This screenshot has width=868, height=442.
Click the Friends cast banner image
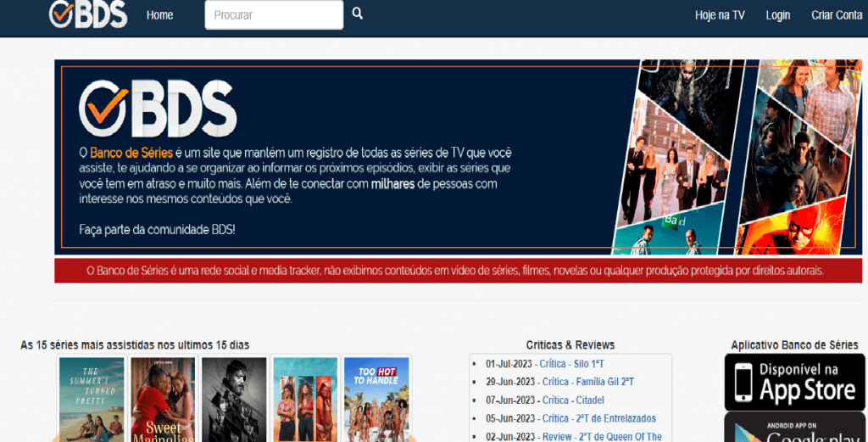tap(671, 162)
